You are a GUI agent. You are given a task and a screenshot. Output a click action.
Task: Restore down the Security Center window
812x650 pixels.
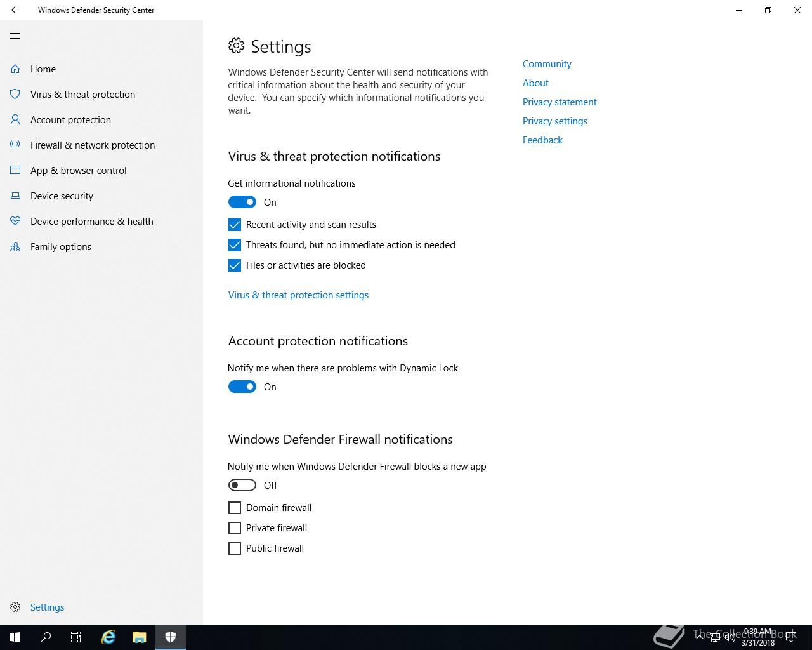[768, 10]
